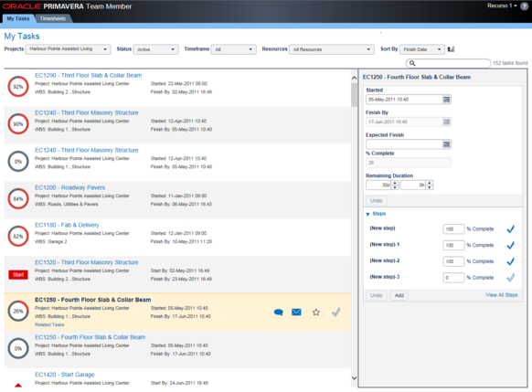The height and width of the screenshot is (392, 532).
Task: Open EC1290 - Third Floor Slab task
Action: pos(89,75)
